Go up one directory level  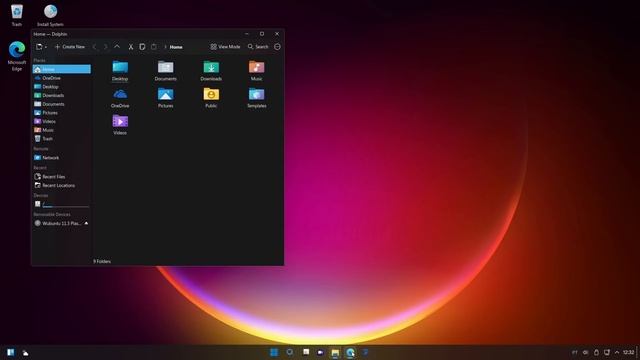(117, 47)
